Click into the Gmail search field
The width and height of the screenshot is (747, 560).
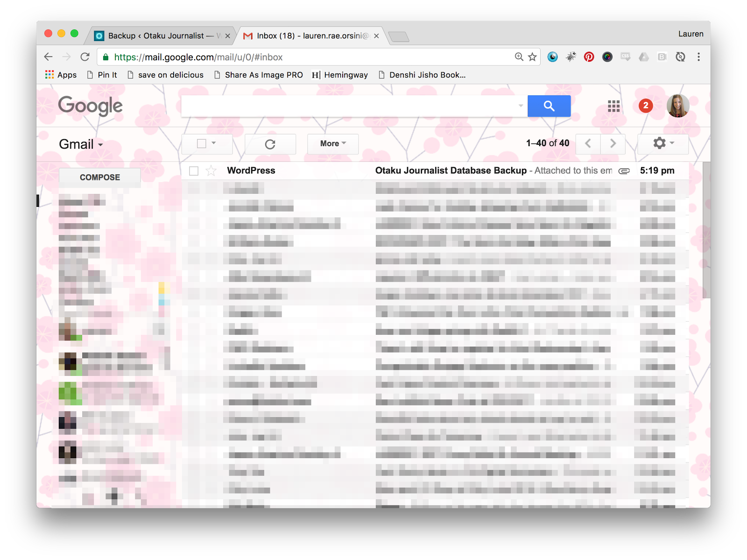[x=350, y=106]
